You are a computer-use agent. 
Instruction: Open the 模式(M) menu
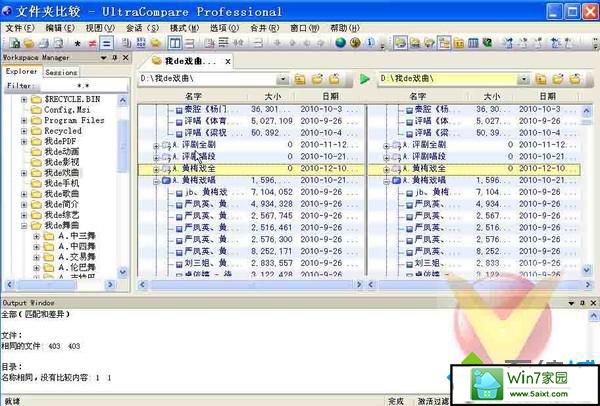coord(184,28)
